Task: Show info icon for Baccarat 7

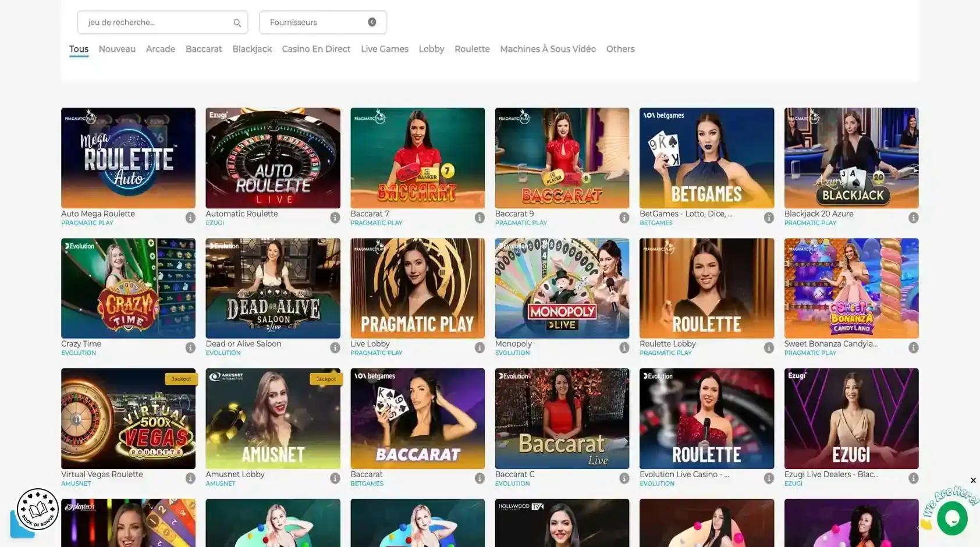Action: click(x=480, y=218)
